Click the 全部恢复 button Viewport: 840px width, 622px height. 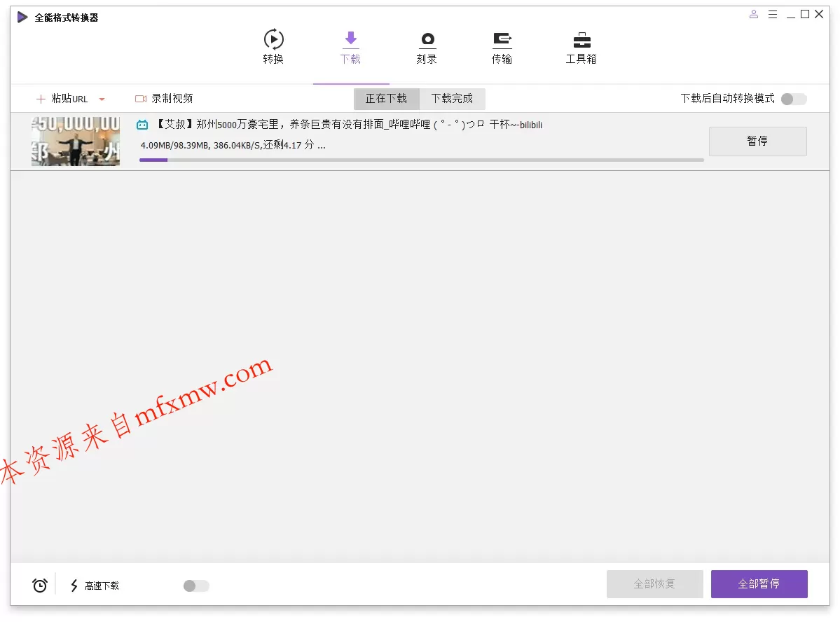(x=654, y=583)
